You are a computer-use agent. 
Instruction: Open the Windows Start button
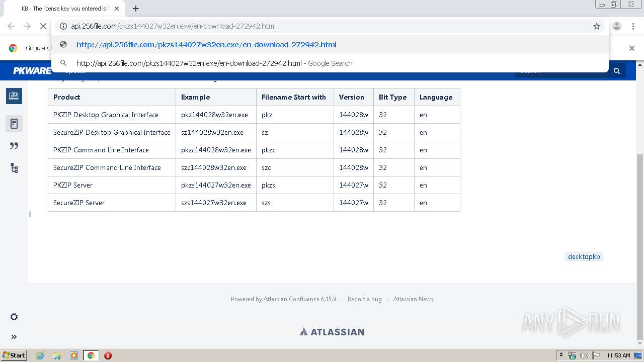(14, 355)
